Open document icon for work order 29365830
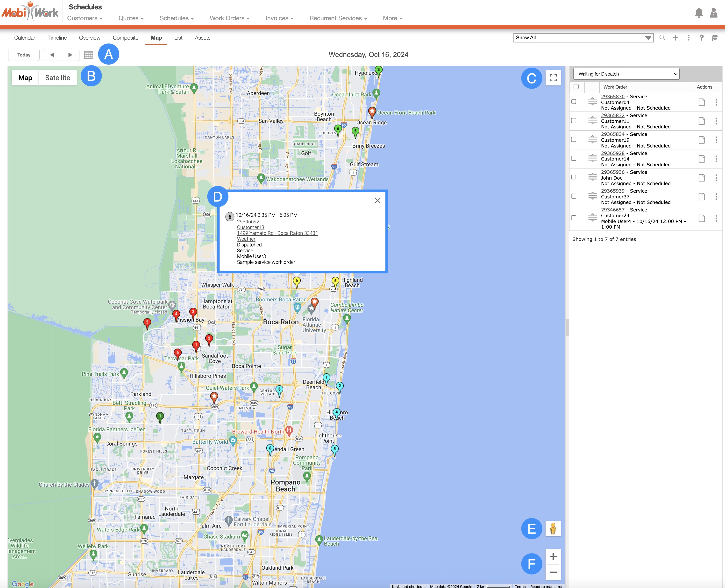The height and width of the screenshot is (588, 725). tap(702, 102)
